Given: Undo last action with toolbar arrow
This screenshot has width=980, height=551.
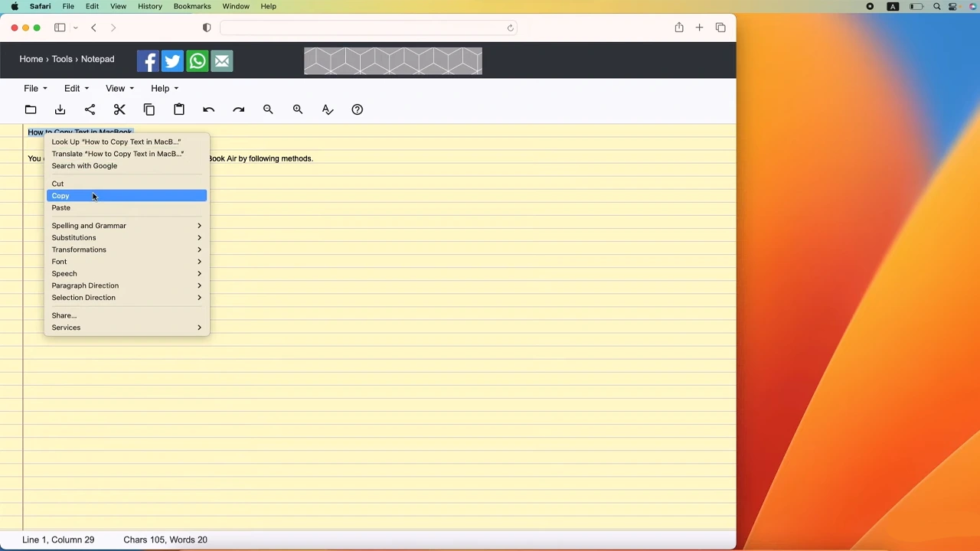Looking at the screenshot, I should coord(208,109).
